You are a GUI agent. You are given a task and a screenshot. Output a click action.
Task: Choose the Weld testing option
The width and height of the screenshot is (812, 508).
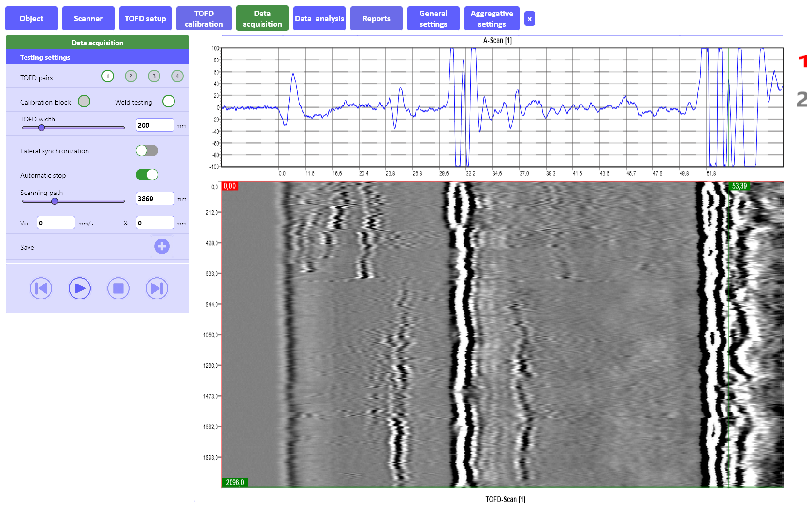coord(169,102)
